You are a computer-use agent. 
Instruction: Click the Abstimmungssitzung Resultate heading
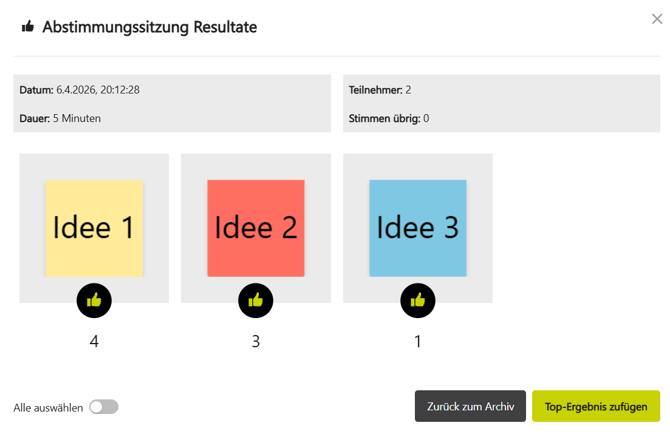coord(149,27)
